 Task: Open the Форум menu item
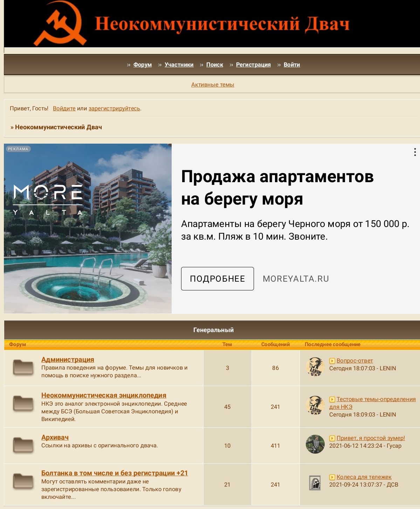pyautogui.click(x=143, y=65)
